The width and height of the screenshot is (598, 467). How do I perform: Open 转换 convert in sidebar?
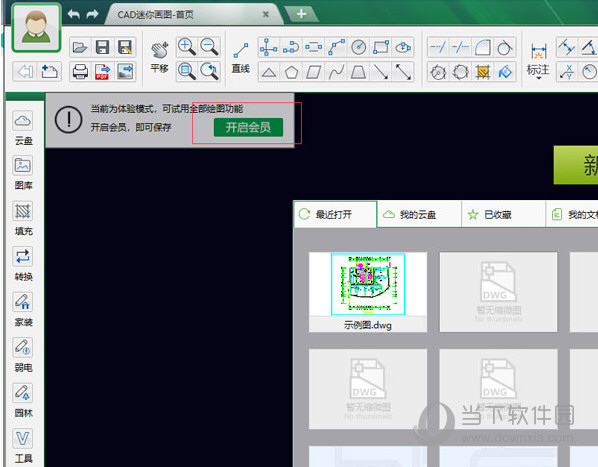coord(23,264)
